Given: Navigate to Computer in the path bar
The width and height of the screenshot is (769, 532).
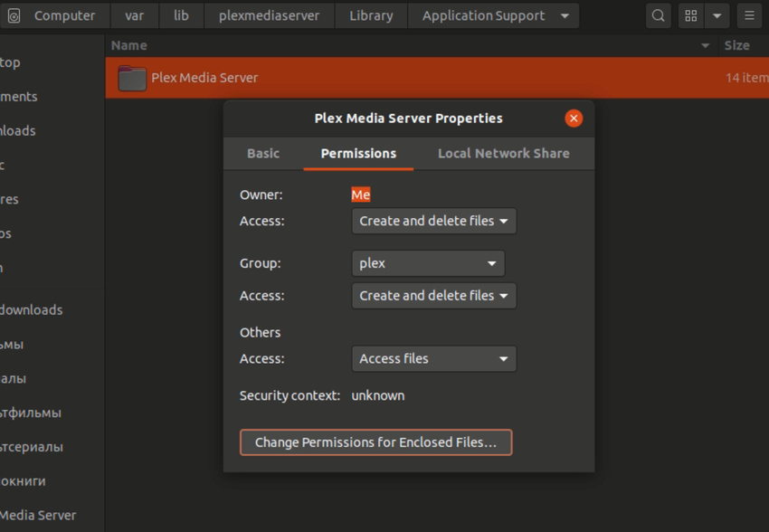Looking at the screenshot, I should click(64, 15).
